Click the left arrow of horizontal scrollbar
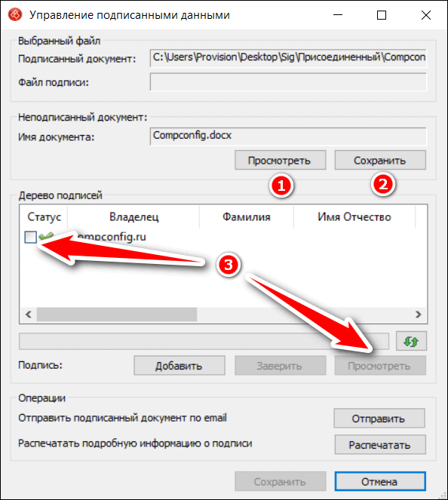The image size is (448, 500). click(29, 314)
